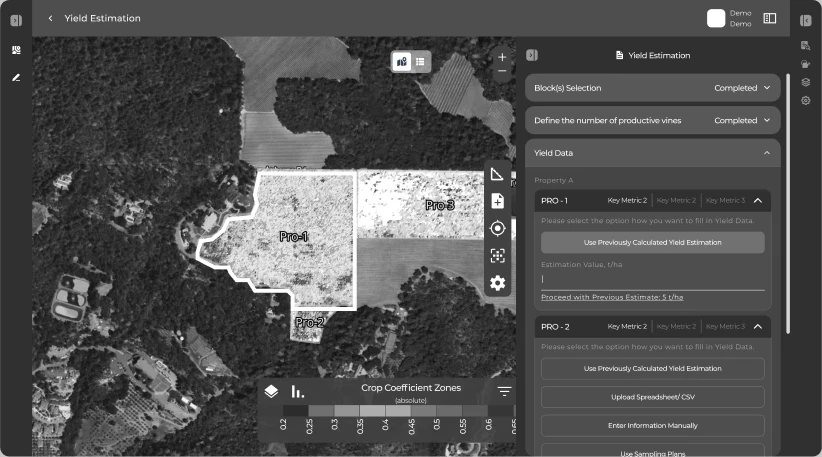The width and height of the screenshot is (822, 457).
Task: Open the settings gear in right rail
Action: (x=806, y=100)
